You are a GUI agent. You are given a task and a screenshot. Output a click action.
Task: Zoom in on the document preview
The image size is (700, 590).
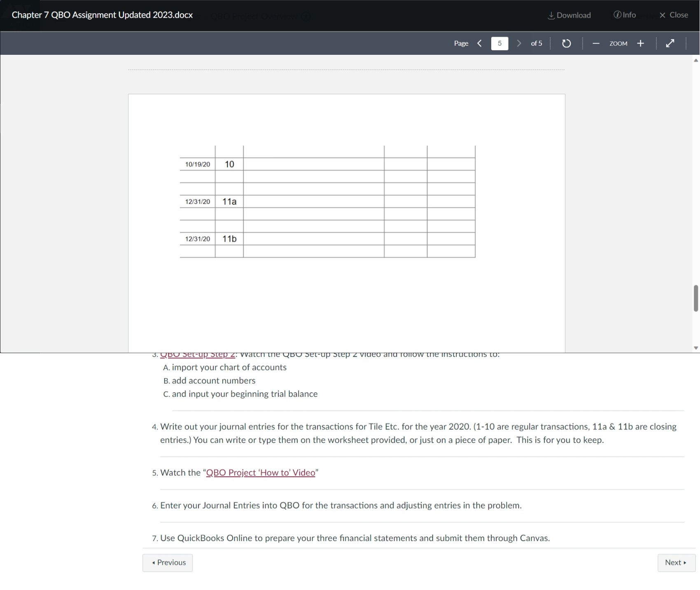pyautogui.click(x=640, y=43)
